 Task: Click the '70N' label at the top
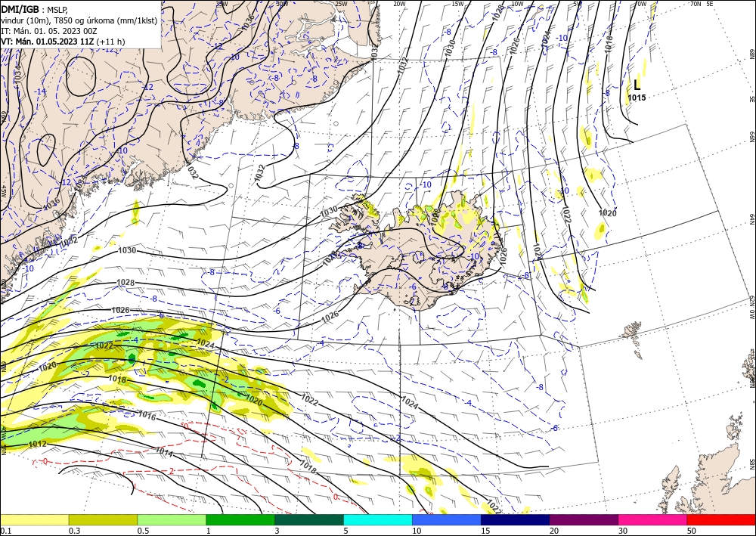[x=696, y=4]
